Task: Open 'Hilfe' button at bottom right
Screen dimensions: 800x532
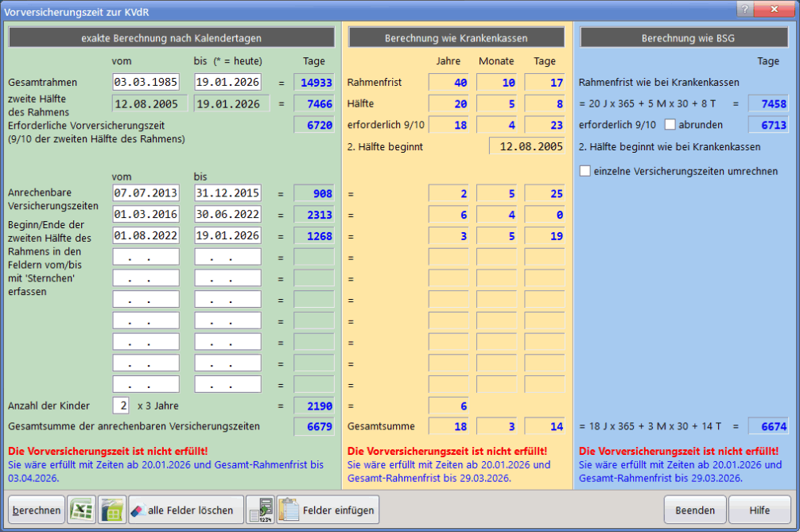Action: (x=759, y=510)
